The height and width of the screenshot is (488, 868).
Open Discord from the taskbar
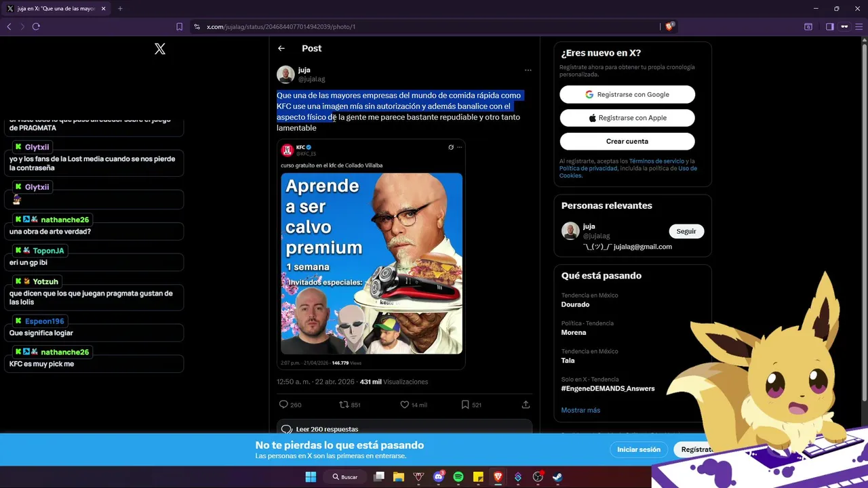coord(438,477)
